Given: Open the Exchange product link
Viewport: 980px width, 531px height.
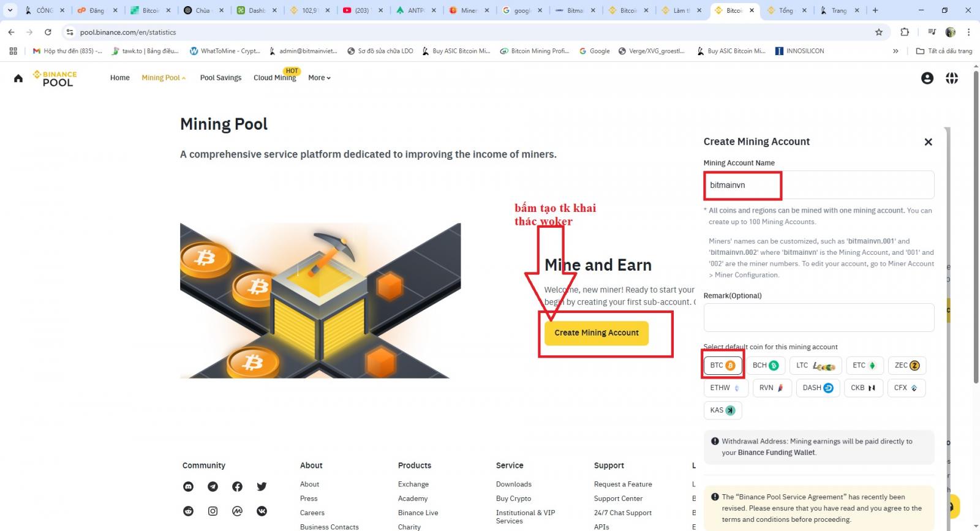Looking at the screenshot, I should [413, 484].
